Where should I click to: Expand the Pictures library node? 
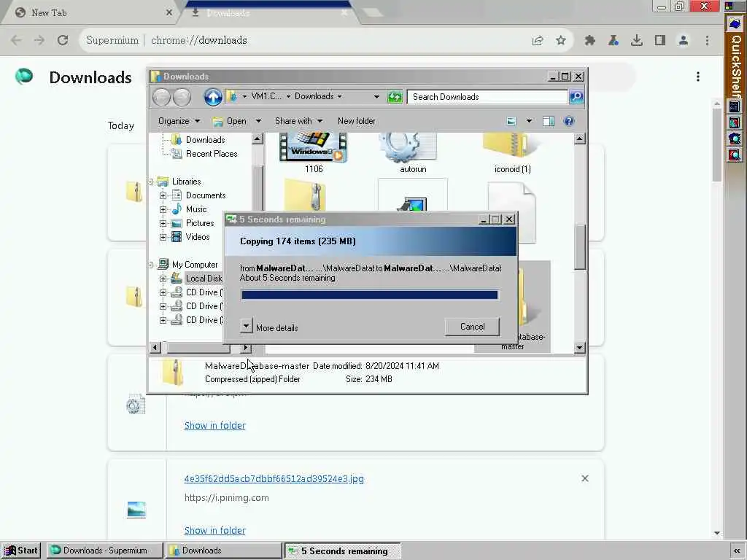point(163,223)
